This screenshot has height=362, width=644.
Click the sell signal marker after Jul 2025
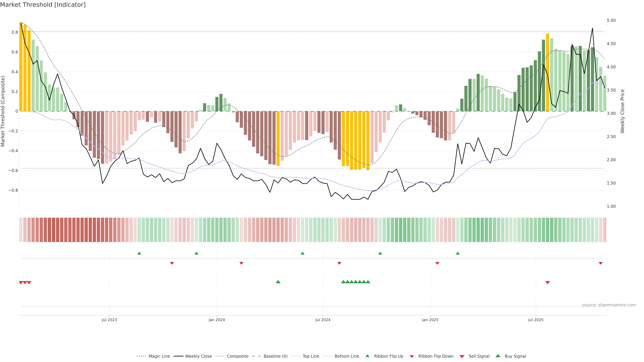(x=548, y=283)
